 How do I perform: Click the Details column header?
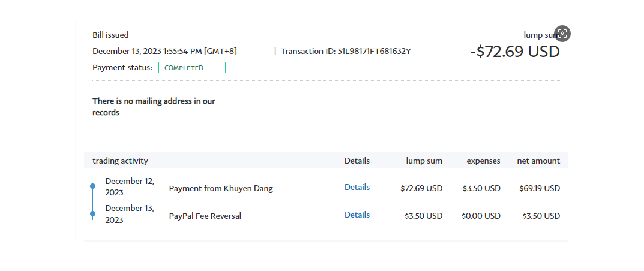coord(357,161)
